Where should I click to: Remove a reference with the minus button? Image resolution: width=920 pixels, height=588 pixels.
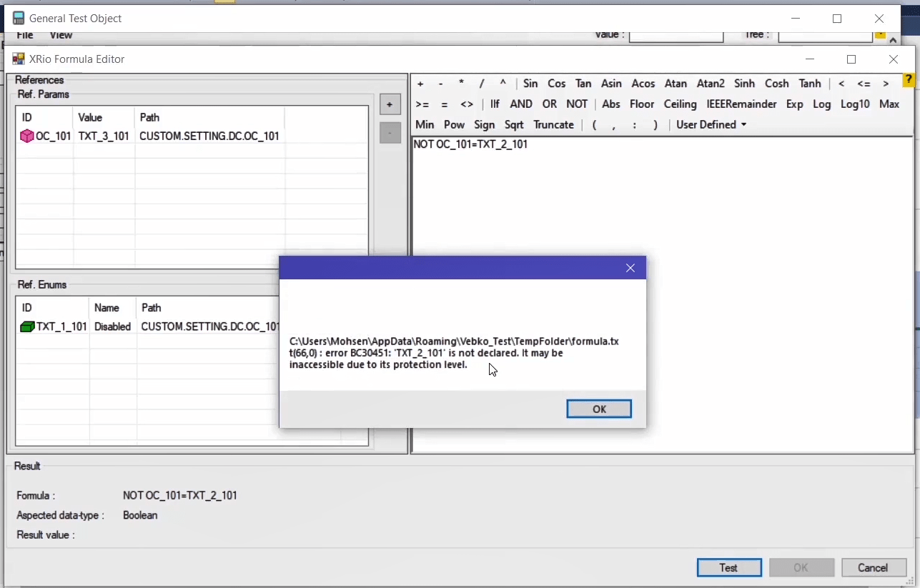pos(390,132)
